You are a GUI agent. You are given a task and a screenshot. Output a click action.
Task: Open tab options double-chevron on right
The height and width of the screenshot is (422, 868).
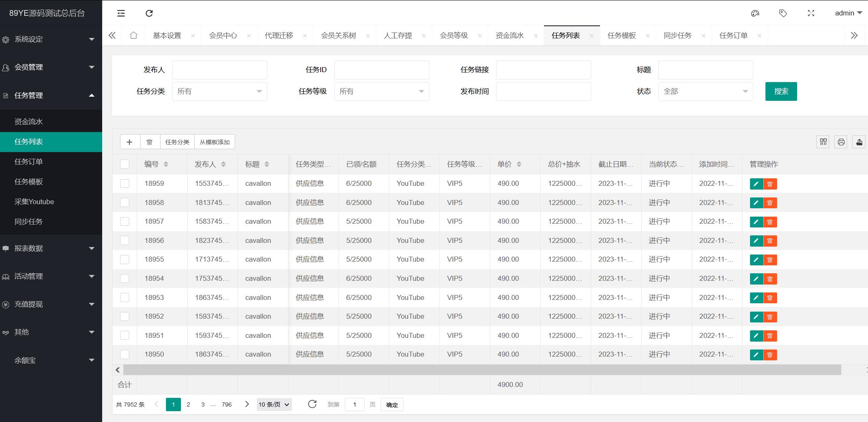[x=854, y=35]
